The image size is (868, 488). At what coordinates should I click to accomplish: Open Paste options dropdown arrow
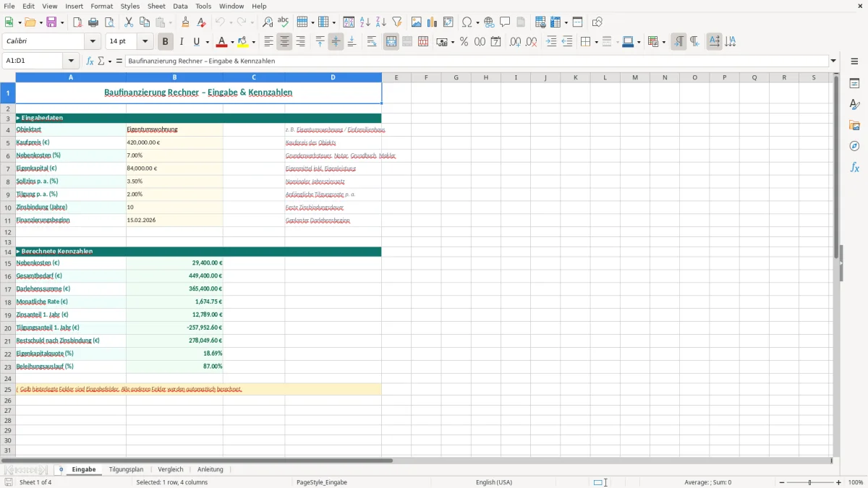pyautogui.click(x=170, y=22)
